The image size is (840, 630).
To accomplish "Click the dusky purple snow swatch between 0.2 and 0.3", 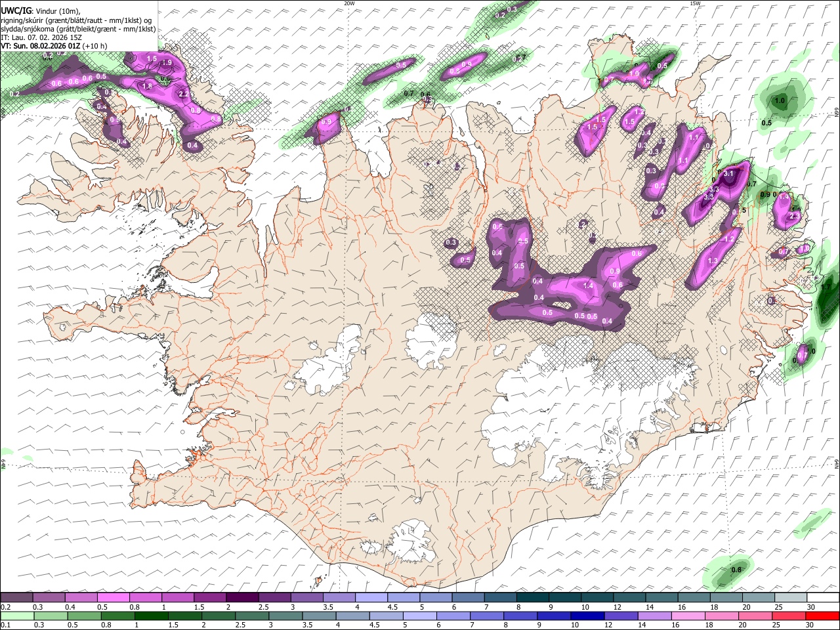I will [x=16, y=598].
